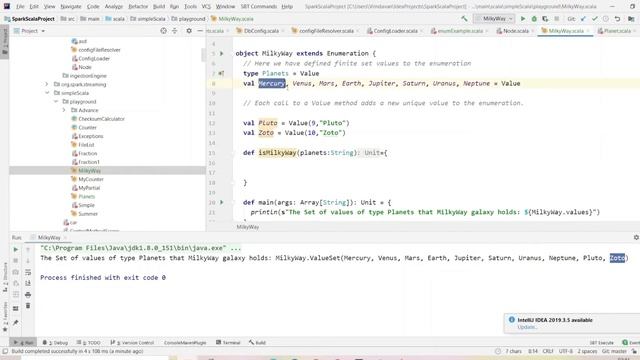Image resolution: width=640 pixels, height=360 pixels.
Task: Open the Favorites side tool window tab
Action: coord(5,316)
